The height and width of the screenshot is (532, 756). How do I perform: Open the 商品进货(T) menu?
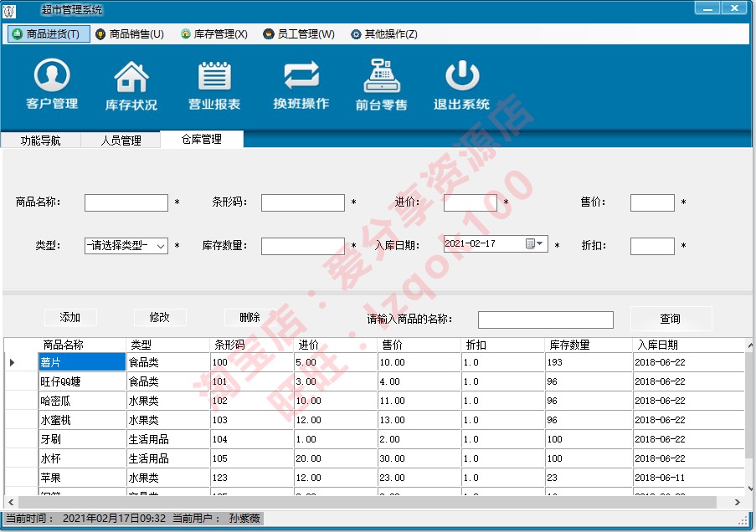(x=49, y=33)
